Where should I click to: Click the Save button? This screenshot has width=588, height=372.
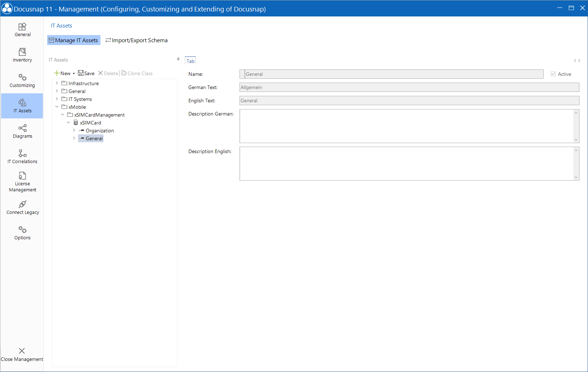click(x=86, y=73)
